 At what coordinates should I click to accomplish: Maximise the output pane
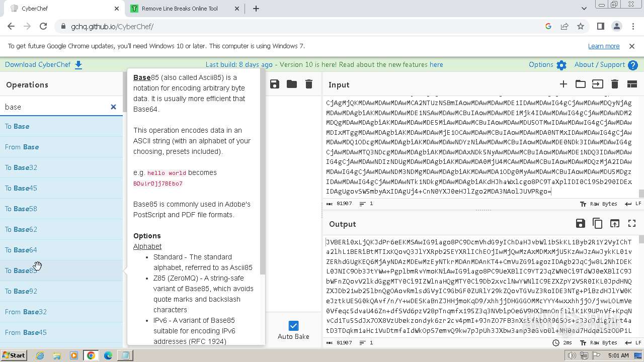[632, 223]
